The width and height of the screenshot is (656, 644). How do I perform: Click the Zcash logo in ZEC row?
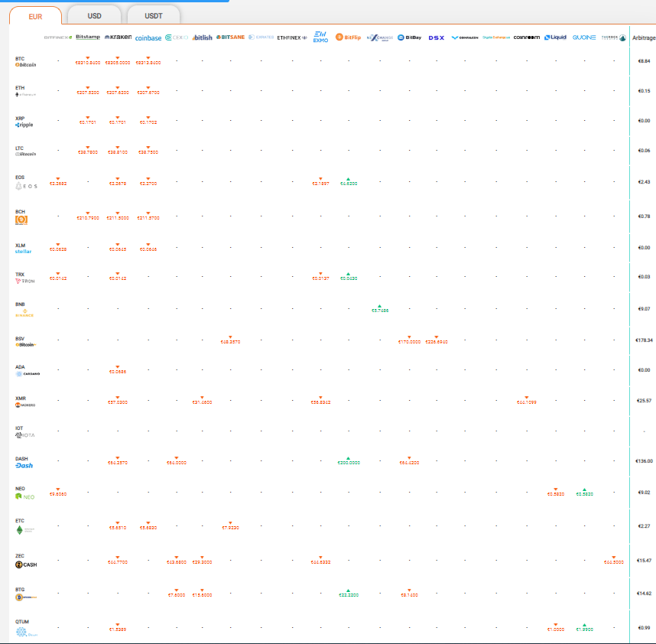26,564
